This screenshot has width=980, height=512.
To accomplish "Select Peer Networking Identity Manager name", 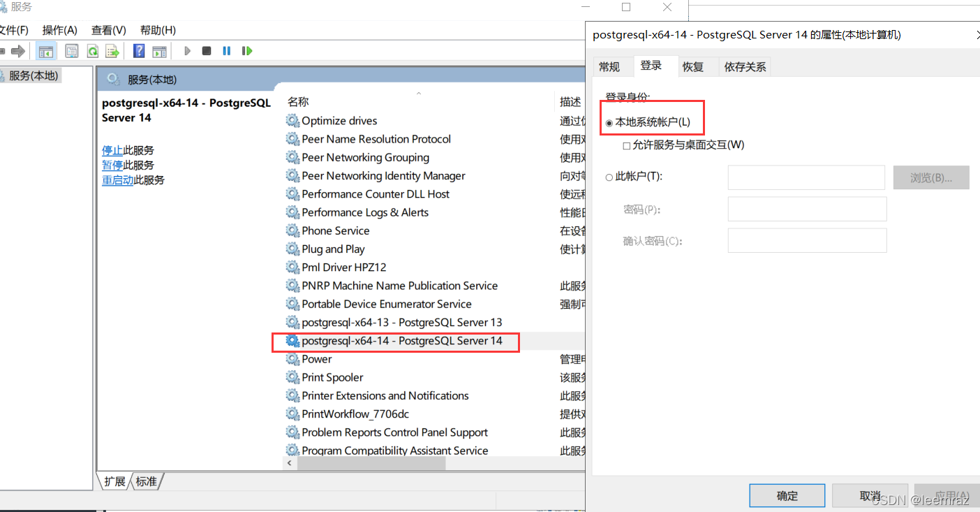I will tap(383, 176).
